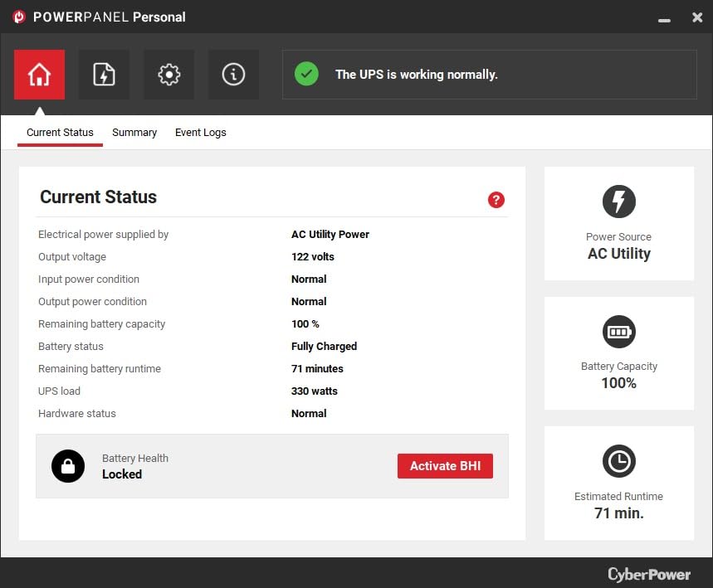This screenshot has width=713, height=588.
Task: Click the UPS is working normally banner
Action: tap(489, 75)
